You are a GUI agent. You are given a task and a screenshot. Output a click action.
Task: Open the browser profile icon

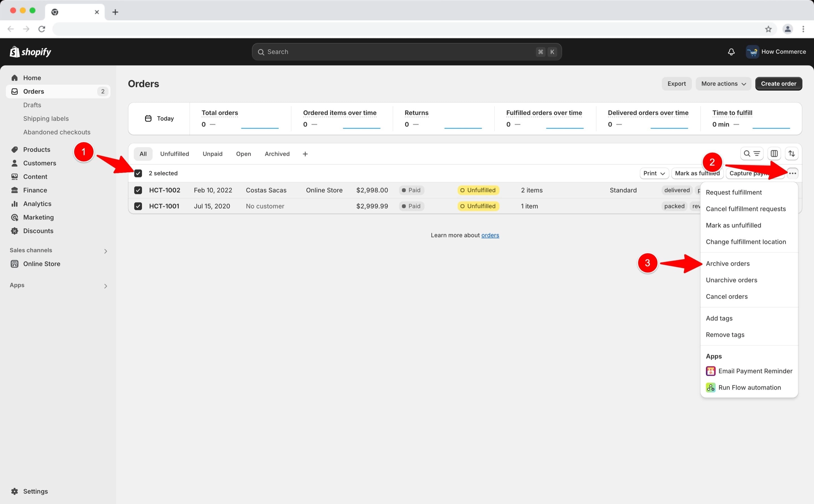[788, 29]
